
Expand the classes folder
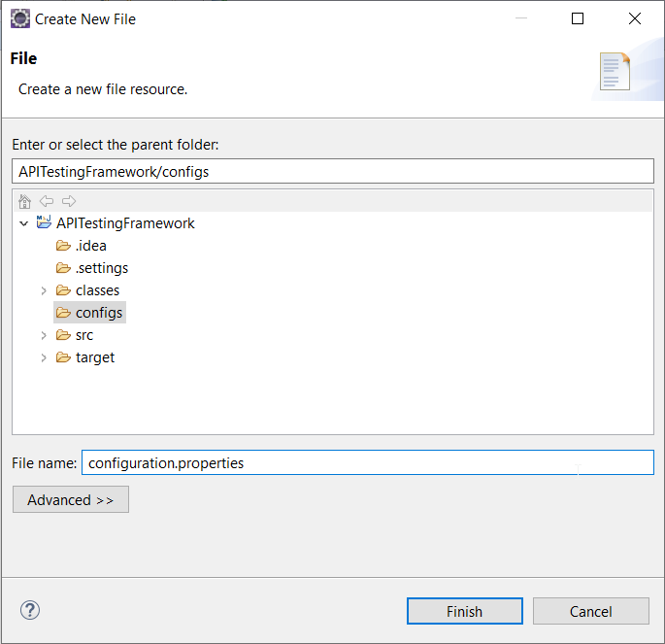(44, 290)
